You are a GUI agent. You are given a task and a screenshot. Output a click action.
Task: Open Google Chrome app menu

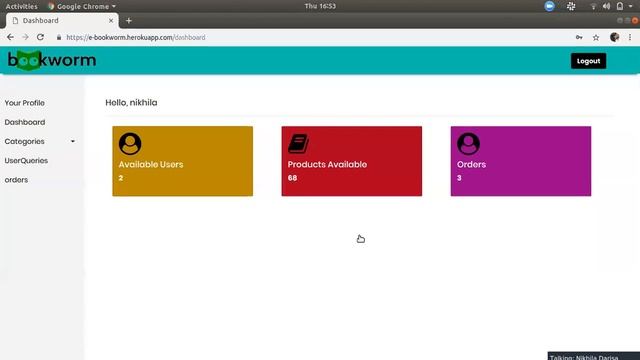tap(82, 6)
